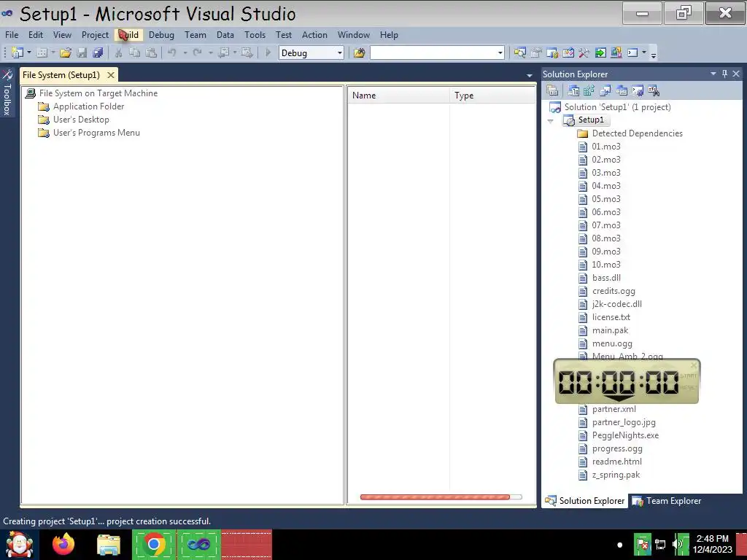This screenshot has width=747, height=560.
Task: Collapse the Setup1 project node
Action: coord(550,120)
